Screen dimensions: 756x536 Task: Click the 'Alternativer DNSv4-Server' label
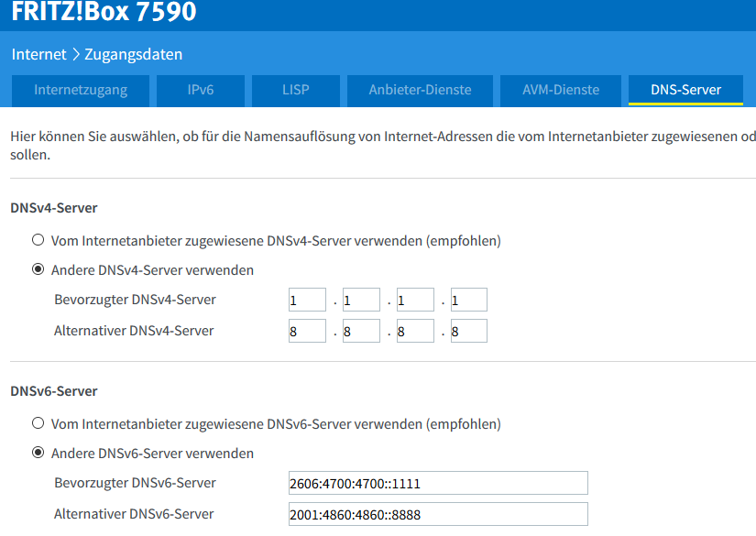134,331
